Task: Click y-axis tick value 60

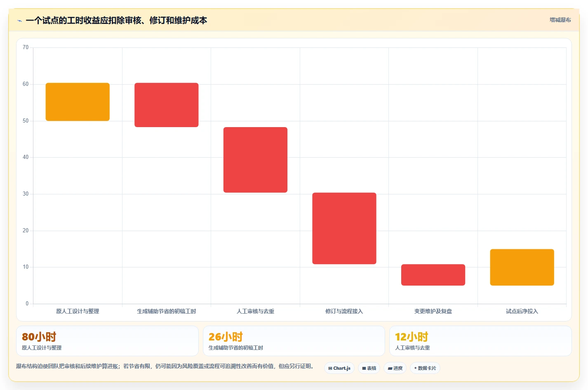Action: (x=26, y=84)
